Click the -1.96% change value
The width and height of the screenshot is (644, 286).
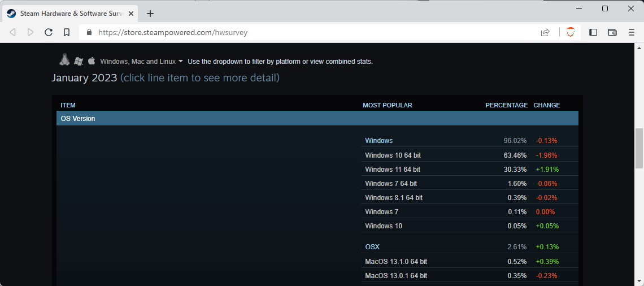pyautogui.click(x=546, y=155)
